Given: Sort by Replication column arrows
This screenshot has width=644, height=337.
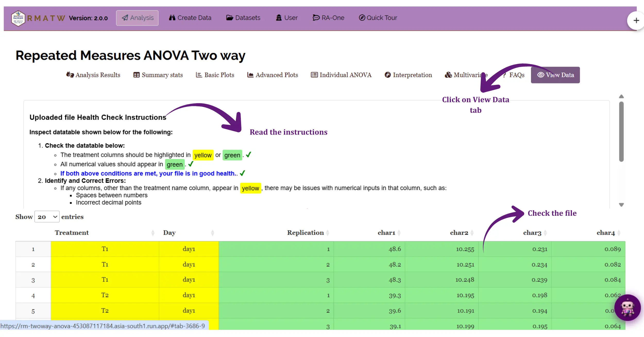Looking at the screenshot, I should click(x=327, y=233).
